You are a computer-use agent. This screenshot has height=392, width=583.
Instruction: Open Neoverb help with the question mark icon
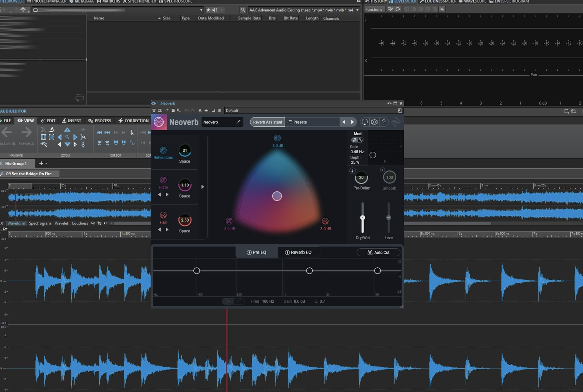(x=384, y=122)
